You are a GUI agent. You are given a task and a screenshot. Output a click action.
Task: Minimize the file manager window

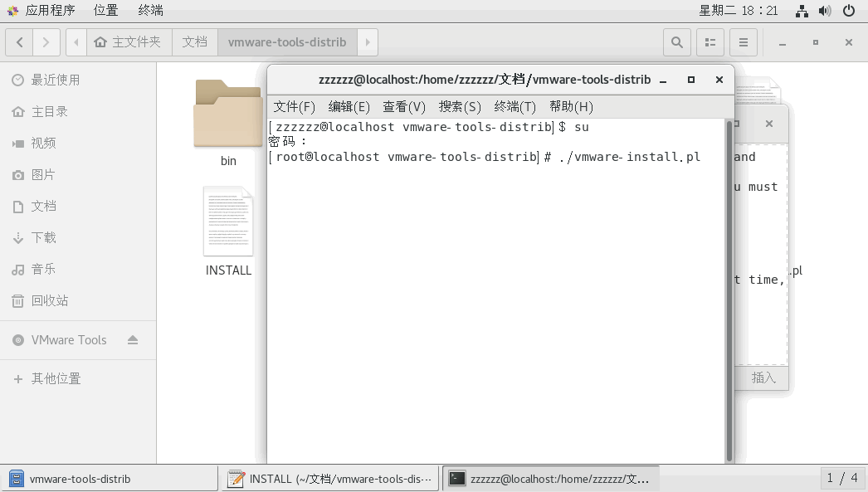[783, 42]
